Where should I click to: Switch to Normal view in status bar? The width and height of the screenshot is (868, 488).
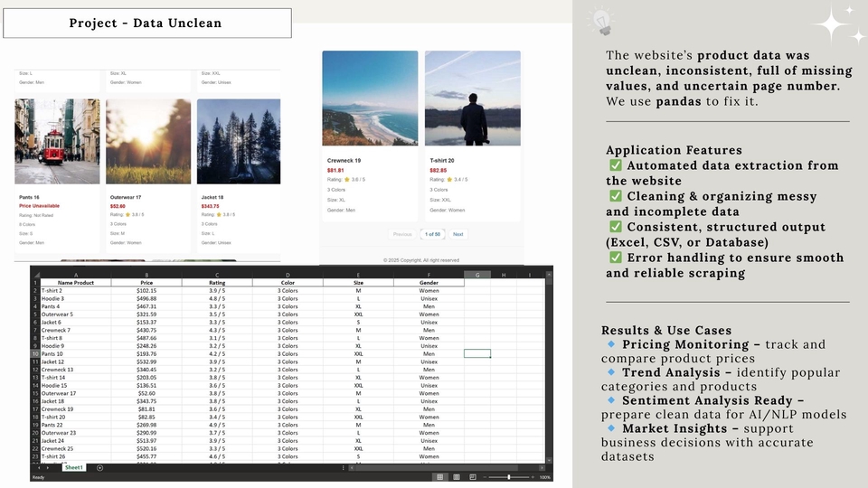[x=440, y=477]
